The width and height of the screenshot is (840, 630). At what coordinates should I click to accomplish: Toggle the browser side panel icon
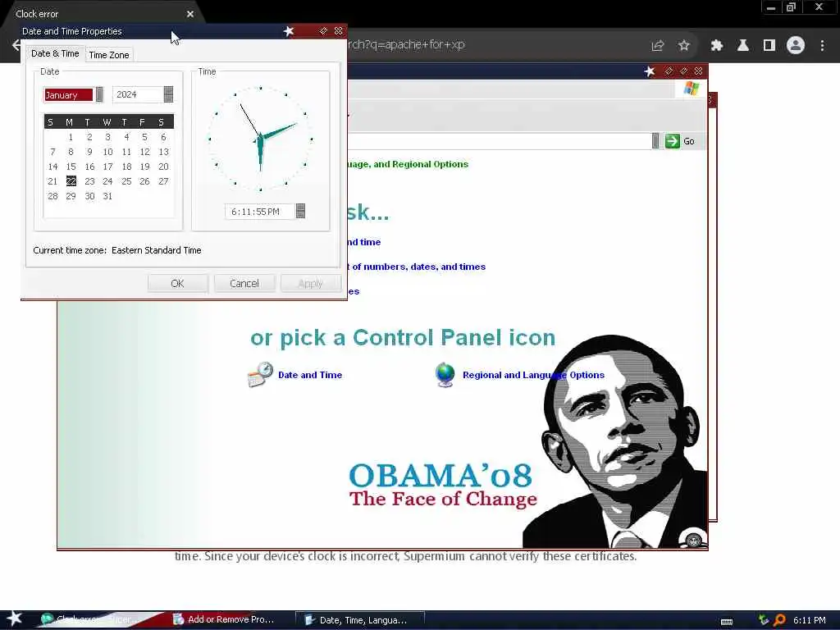click(x=769, y=46)
